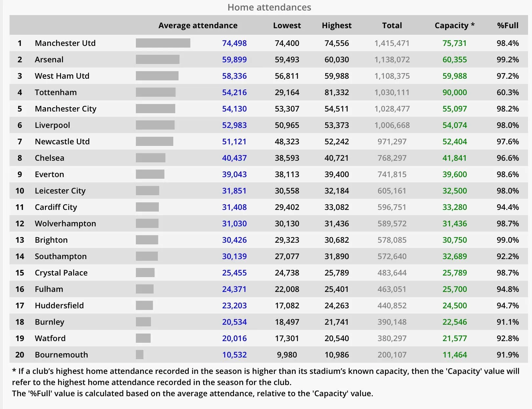The width and height of the screenshot is (532, 409).
Task: Click the Manchester Utd team name
Action: (x=65, y=43)
